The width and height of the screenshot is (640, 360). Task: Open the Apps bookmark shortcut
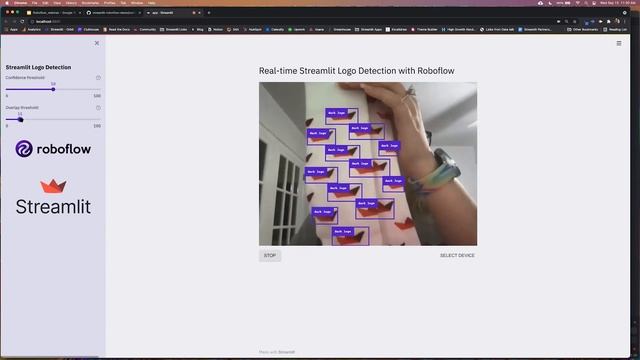11,29
